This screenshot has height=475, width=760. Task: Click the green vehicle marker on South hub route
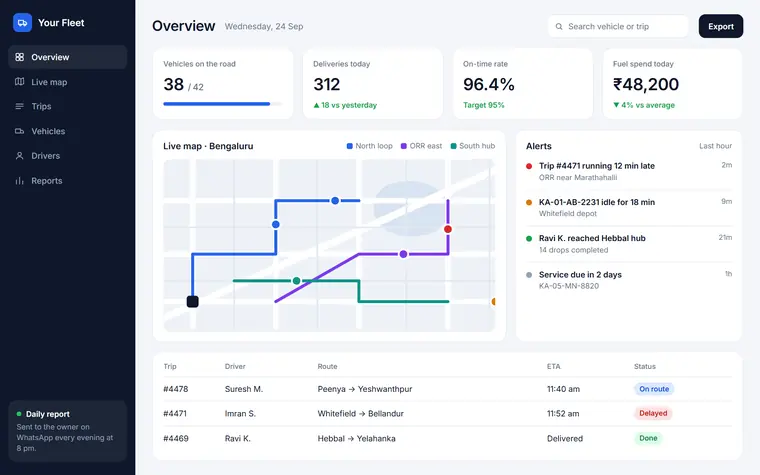(x=297, y=281)
